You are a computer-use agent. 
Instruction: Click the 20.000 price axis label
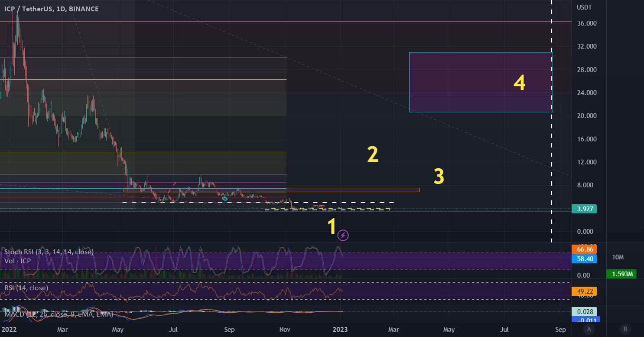tap(586, 116)
